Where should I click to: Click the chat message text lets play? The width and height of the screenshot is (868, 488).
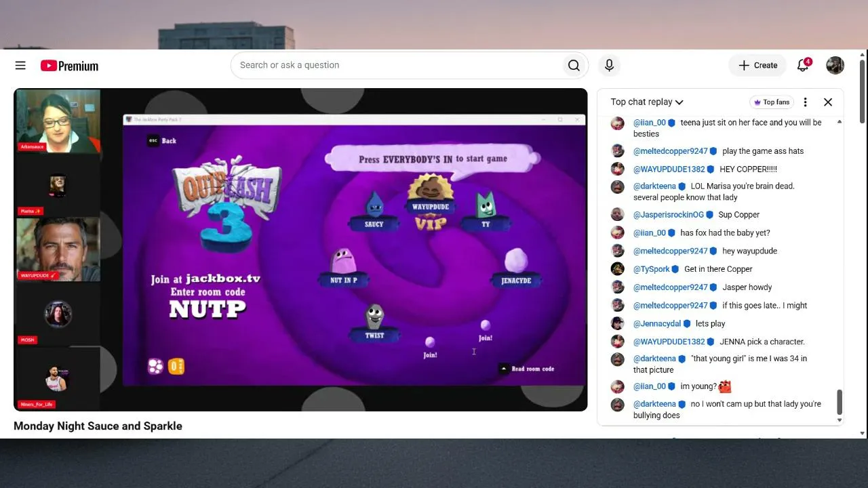tap(710, 324)
